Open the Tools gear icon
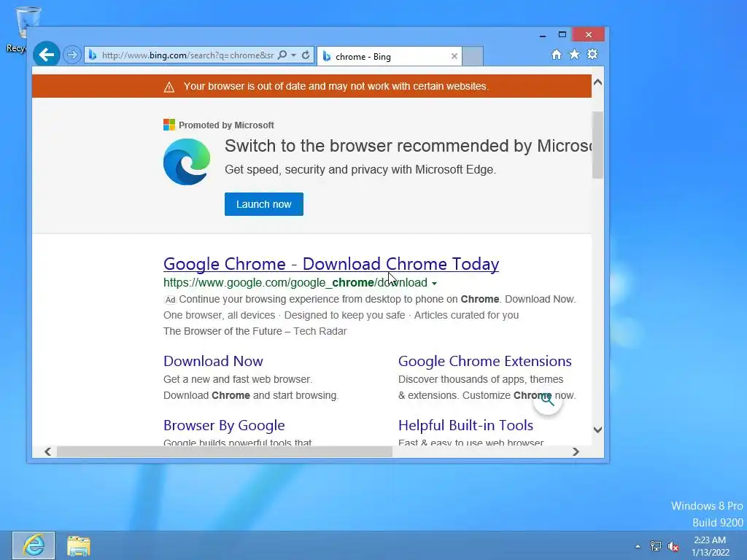Image resolution: width=747 pixels, height=560 pixels. coord(592,54)
